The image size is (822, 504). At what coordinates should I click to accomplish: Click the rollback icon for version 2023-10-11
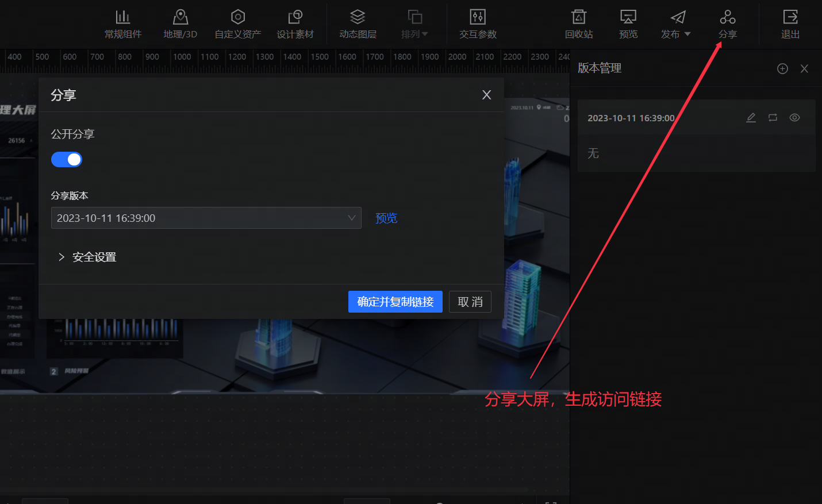[773, 117]
